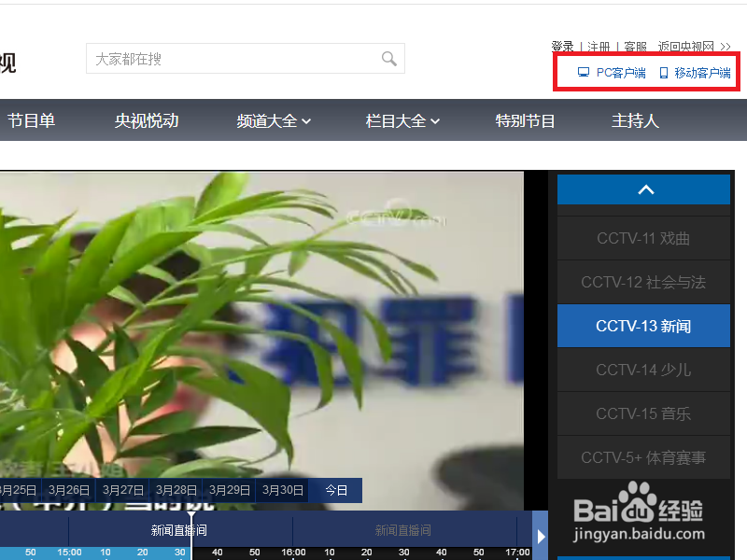Select the 3月27日 date tab

tap(123, 491)
